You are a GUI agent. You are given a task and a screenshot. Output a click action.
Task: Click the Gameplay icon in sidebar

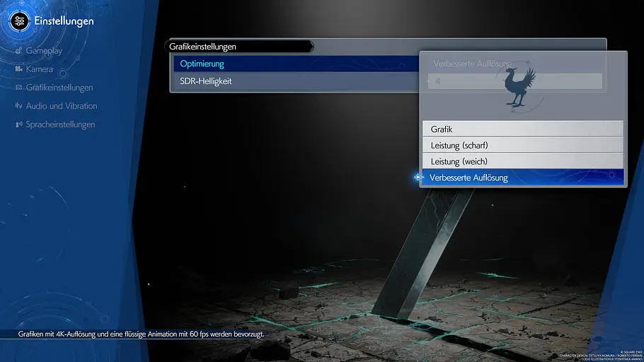coord(18,51)
